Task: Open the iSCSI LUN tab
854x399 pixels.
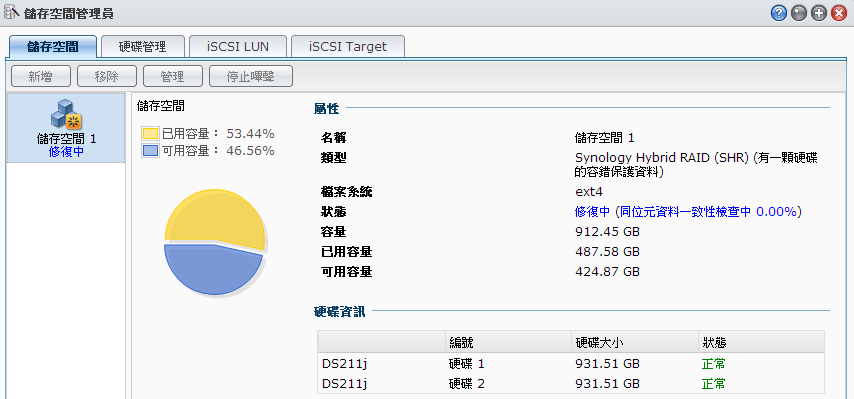Action: tap(237, 47)
